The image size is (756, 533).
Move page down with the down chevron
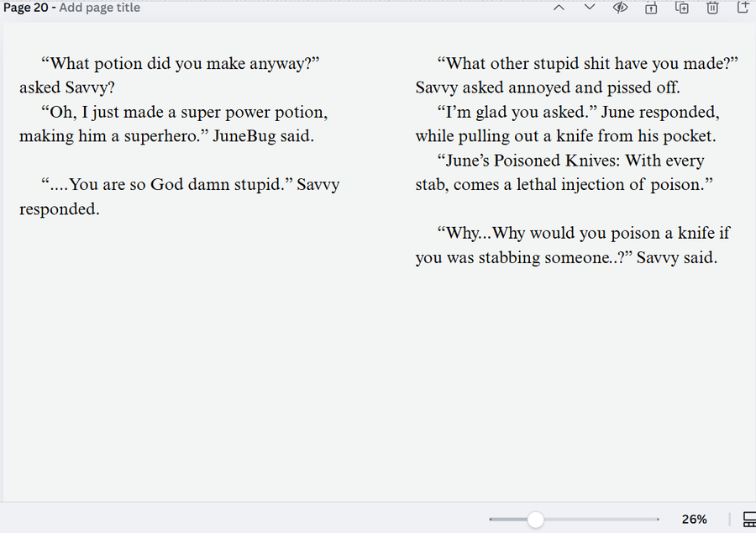[589, 8]
